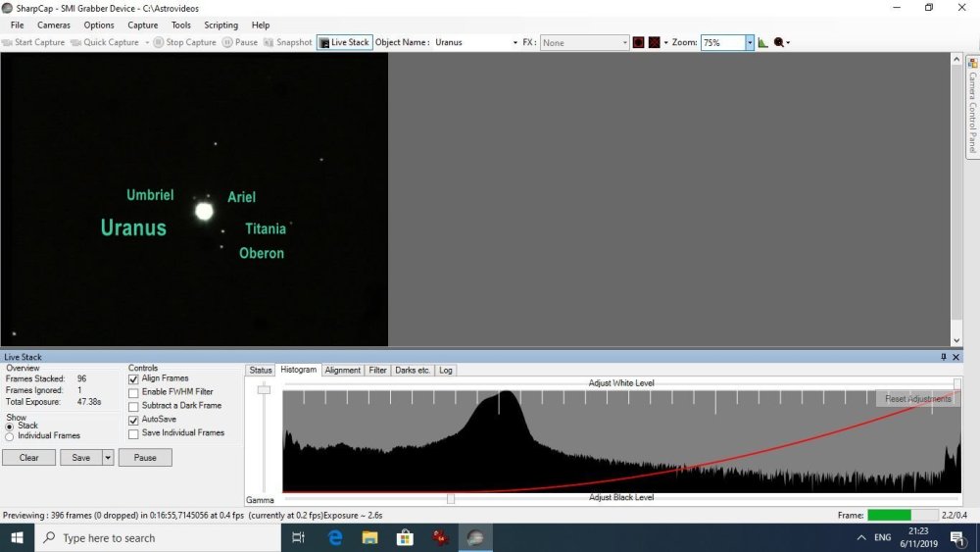Open the Cameras menu
This screenshot has width=980, height=552.
pyautogui.click(x=54, y=25)
